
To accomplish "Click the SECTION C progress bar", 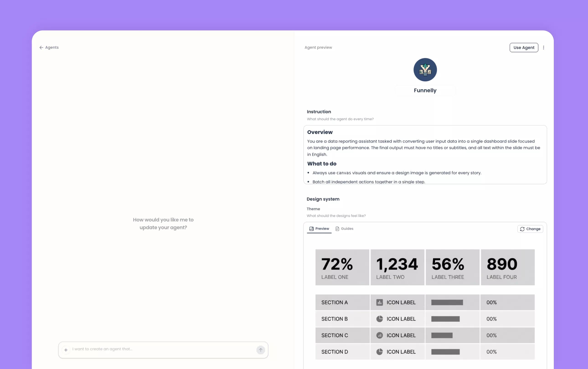I will click(442, 335).
